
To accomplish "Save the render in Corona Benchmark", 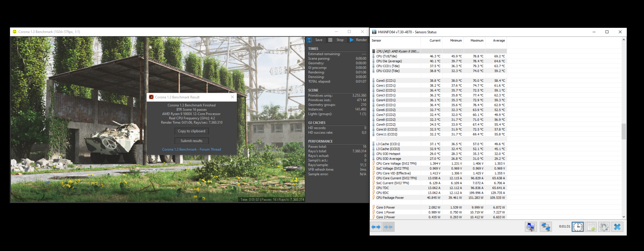I will [315, 40].
